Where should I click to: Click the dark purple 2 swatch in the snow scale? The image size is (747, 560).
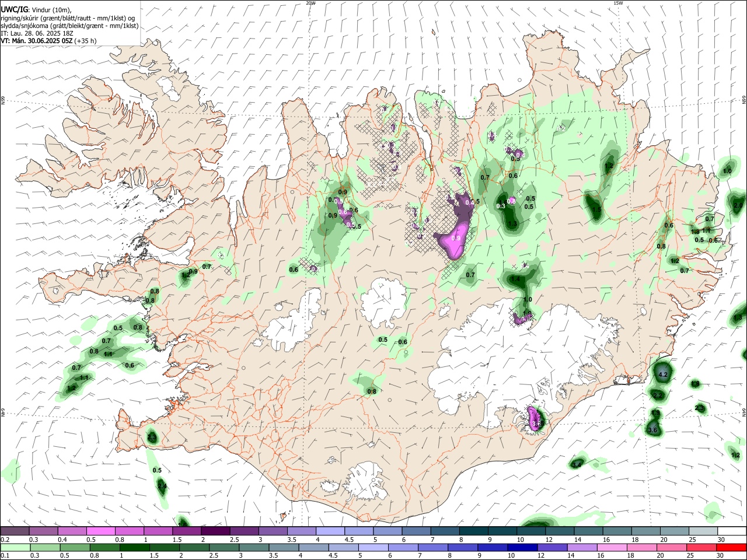[215, 531]
